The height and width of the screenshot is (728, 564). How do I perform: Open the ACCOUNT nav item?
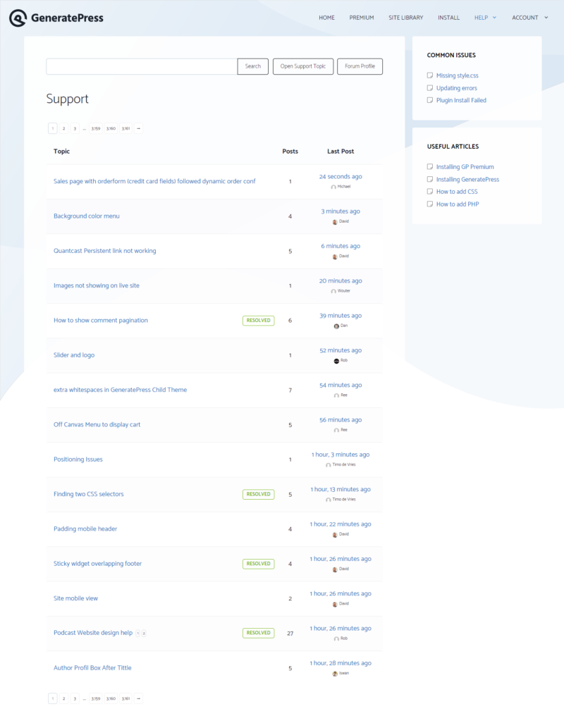(x=525, y=18)
